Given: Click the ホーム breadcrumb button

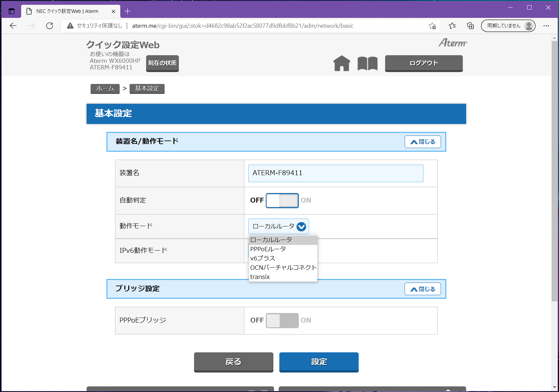Looking at the screenshot, I should point(105,89).
